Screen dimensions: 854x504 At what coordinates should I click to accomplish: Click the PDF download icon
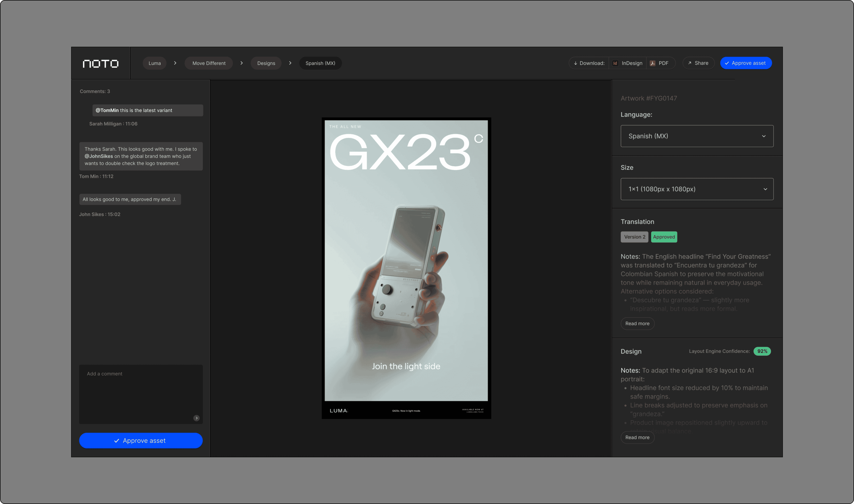(x=652, y=63)
